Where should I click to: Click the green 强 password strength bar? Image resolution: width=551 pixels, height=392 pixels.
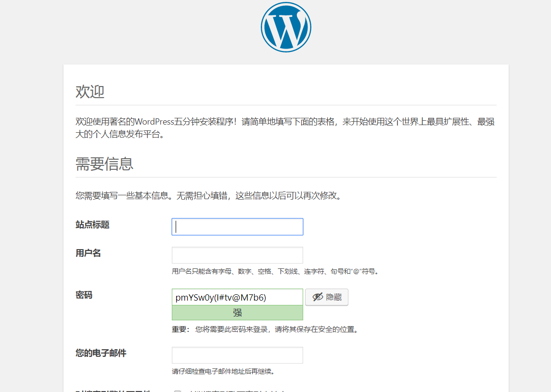click(237, 313)
